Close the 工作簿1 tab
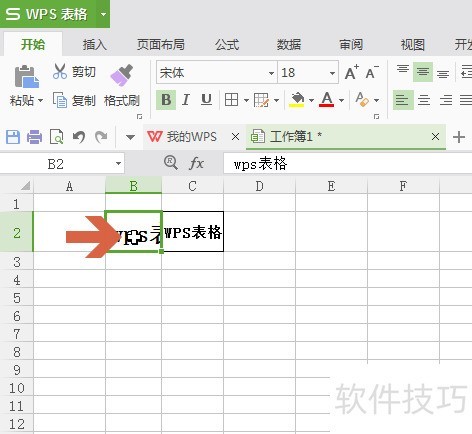Screen dimensions: 472x434 click(435, 137)
